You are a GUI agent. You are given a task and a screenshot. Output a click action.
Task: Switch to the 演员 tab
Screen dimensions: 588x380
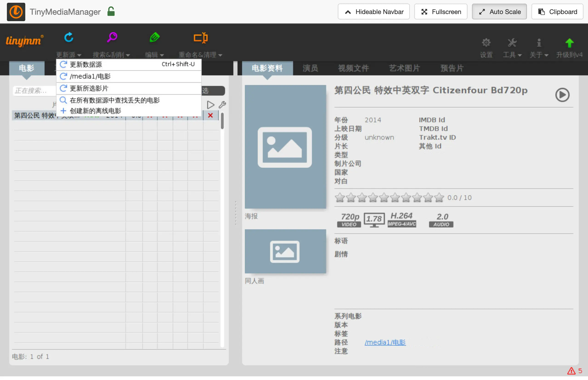(x=310, y=68)
